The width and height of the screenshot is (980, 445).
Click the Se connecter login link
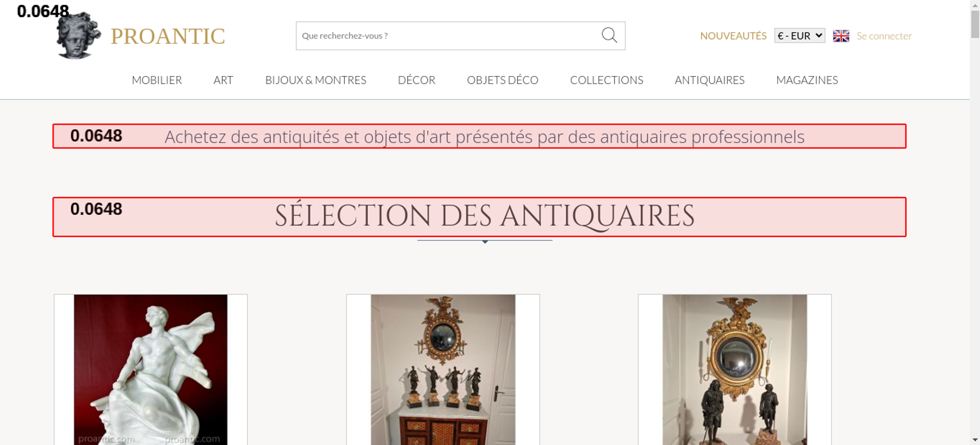coord(884,36)
